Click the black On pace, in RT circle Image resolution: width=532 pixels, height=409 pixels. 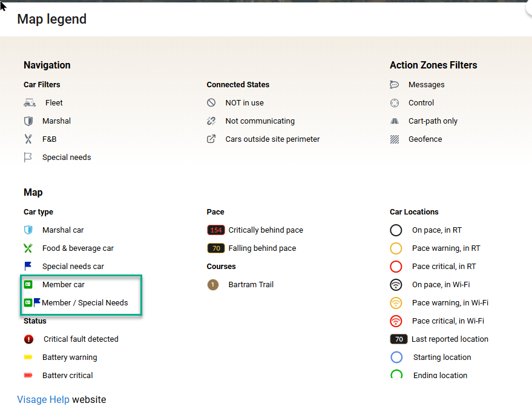(396, 230)
